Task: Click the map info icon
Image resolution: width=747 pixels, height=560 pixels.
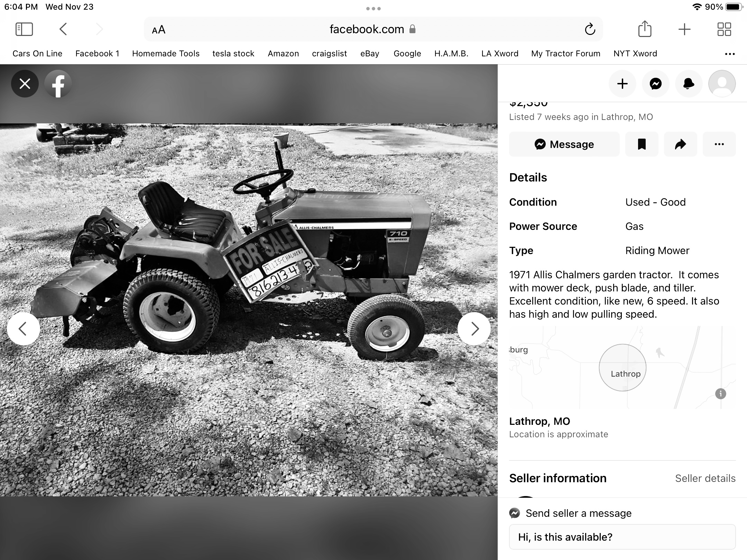Action: (721, 393)
